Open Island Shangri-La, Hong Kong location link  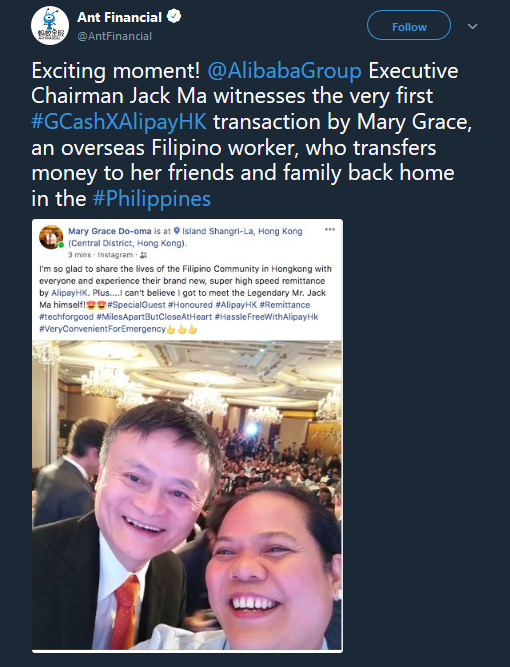[x=242, y=231]
